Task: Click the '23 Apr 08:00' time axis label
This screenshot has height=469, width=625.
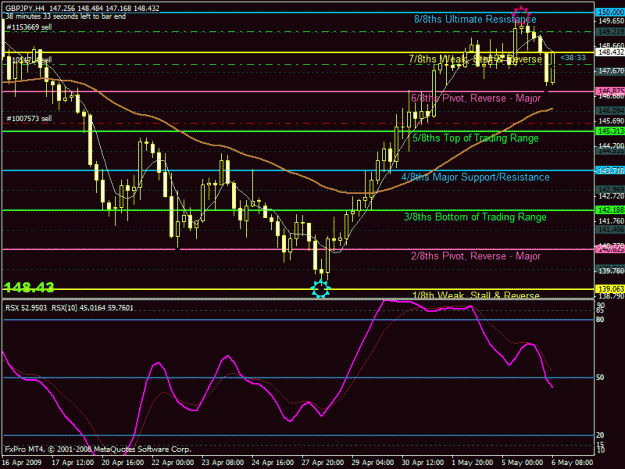Action: pyautogui.click(x=223, y=463)
